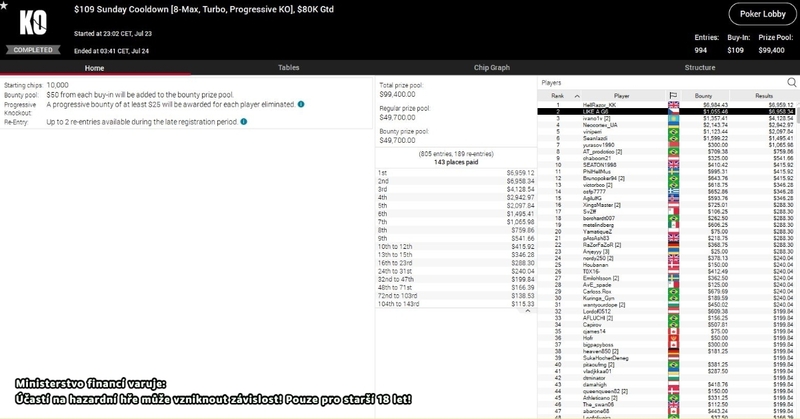This screenshot has width=800, height=419.
Task: Open the player search magnifier icon
Action: pos(791,82)
